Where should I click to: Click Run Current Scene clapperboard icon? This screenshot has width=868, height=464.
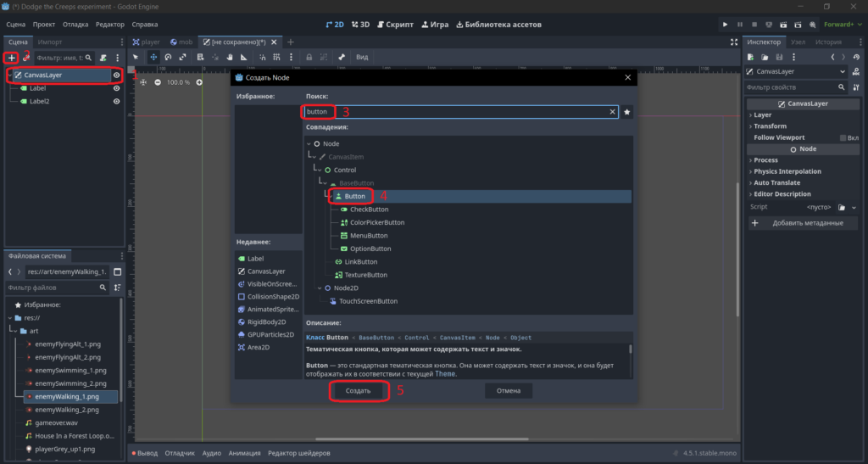(783, 25)
